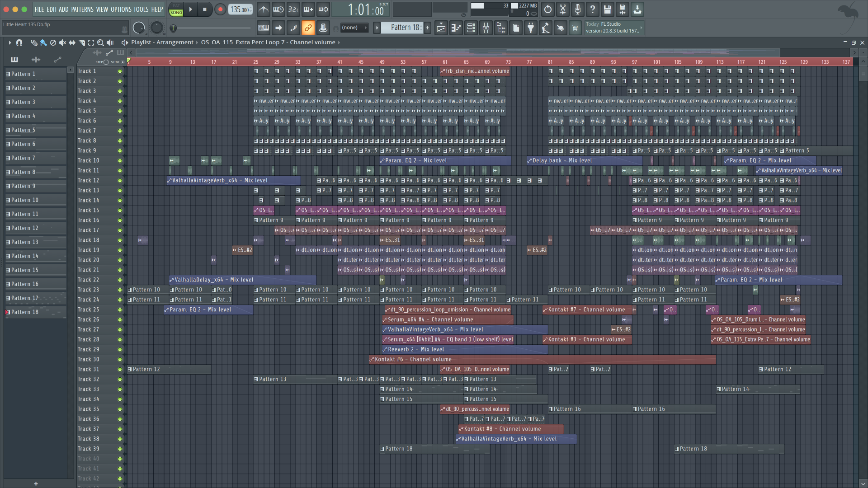Adjust the main pitch knob
This screenshot has height=488, width=868.
(x=156, y=28)
